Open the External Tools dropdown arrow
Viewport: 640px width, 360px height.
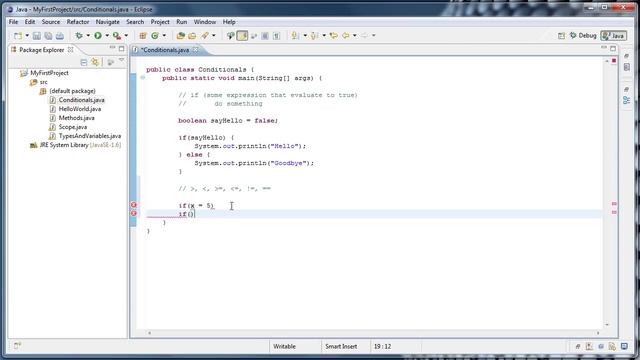(x=126, y=36)
